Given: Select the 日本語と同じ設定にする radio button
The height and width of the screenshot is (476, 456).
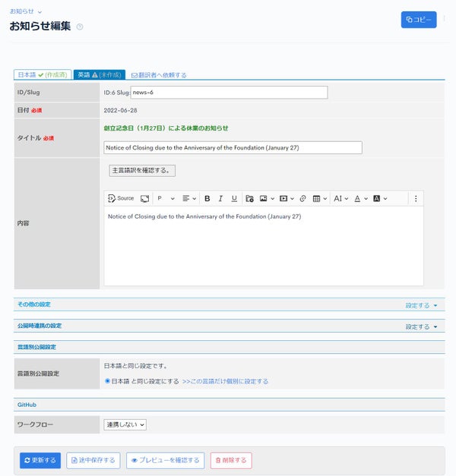Looking at the screenshot, I should [107, 381].
